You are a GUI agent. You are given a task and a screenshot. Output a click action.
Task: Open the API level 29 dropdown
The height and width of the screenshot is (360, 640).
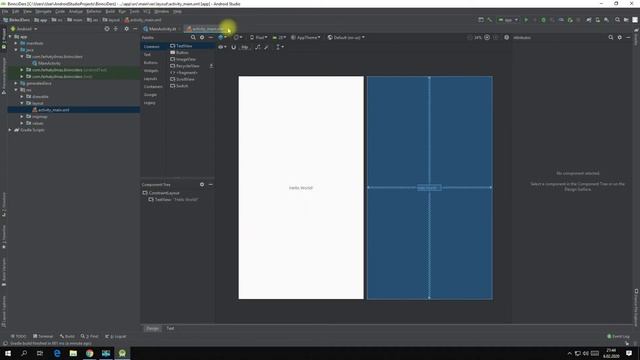click(279, 37)
